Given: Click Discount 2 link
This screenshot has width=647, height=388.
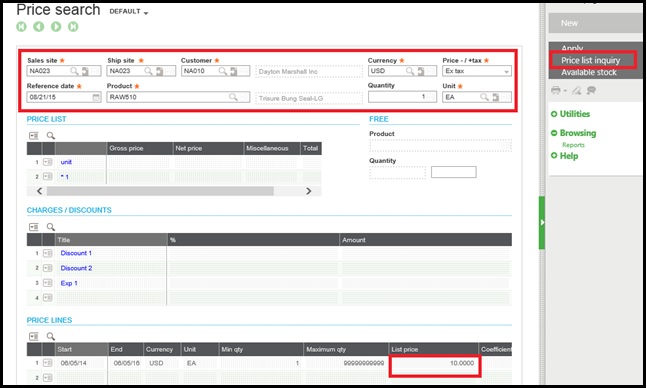Looking at the screenshot, I should coord(76,268).
